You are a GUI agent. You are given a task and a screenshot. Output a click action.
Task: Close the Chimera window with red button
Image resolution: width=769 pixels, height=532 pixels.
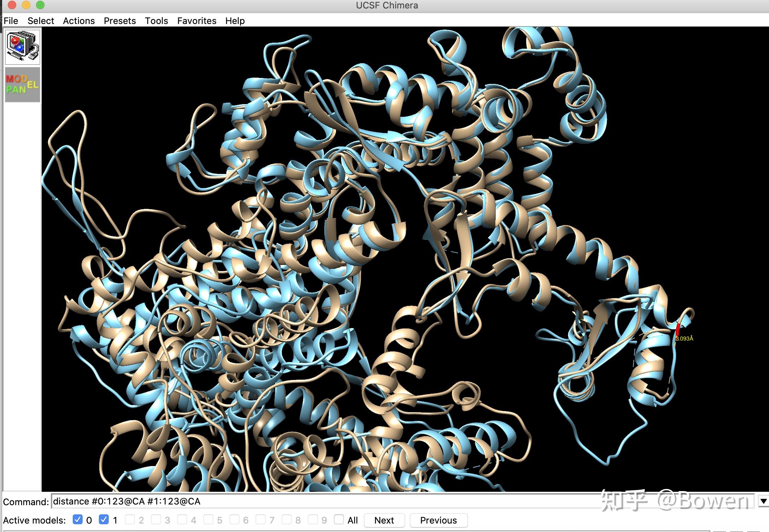12,5
